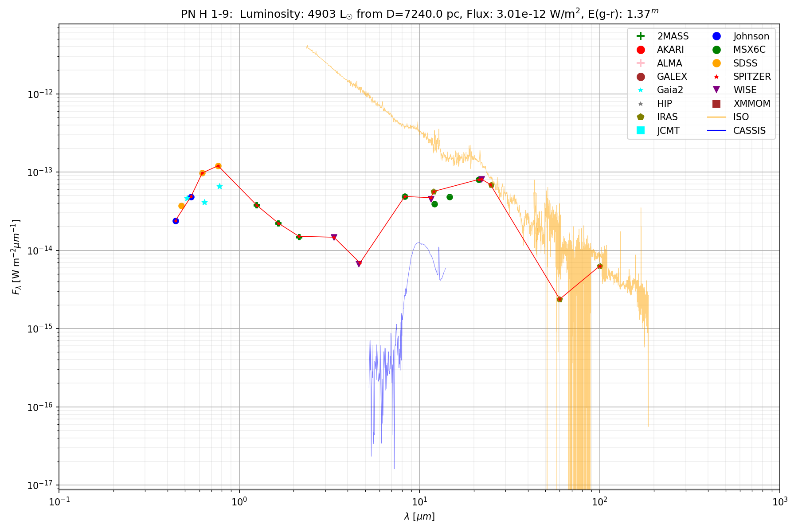798x532 pixels.
Task: Click the 'GALEX' legend text label
Action: pos(672,77)
